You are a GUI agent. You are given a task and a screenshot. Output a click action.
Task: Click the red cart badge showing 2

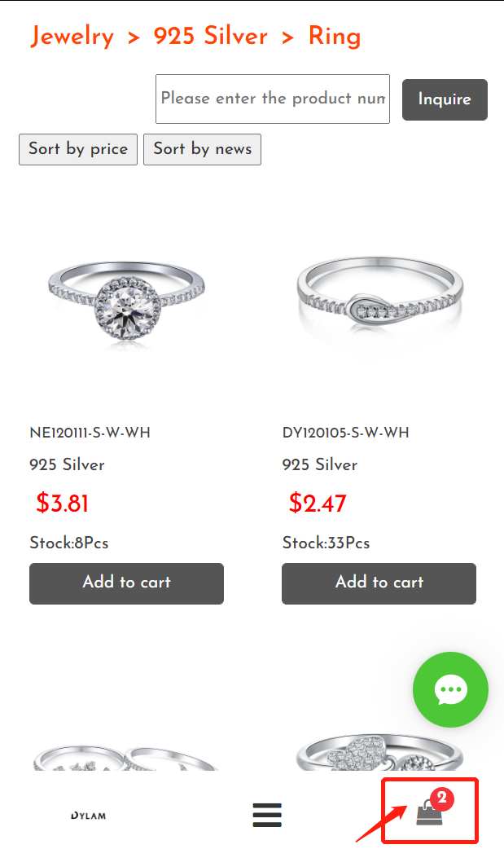coord(442,798)
